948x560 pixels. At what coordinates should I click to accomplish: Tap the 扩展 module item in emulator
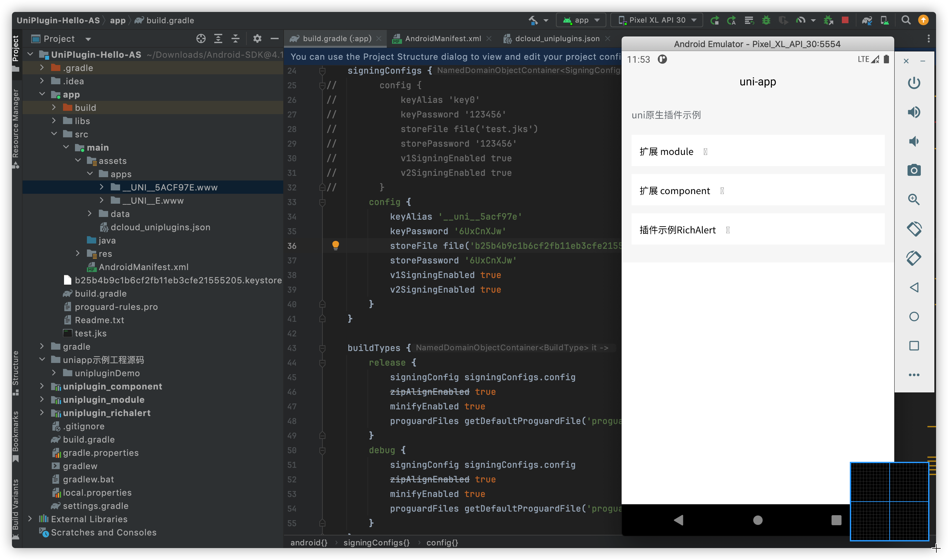click(x=758, y=151)
